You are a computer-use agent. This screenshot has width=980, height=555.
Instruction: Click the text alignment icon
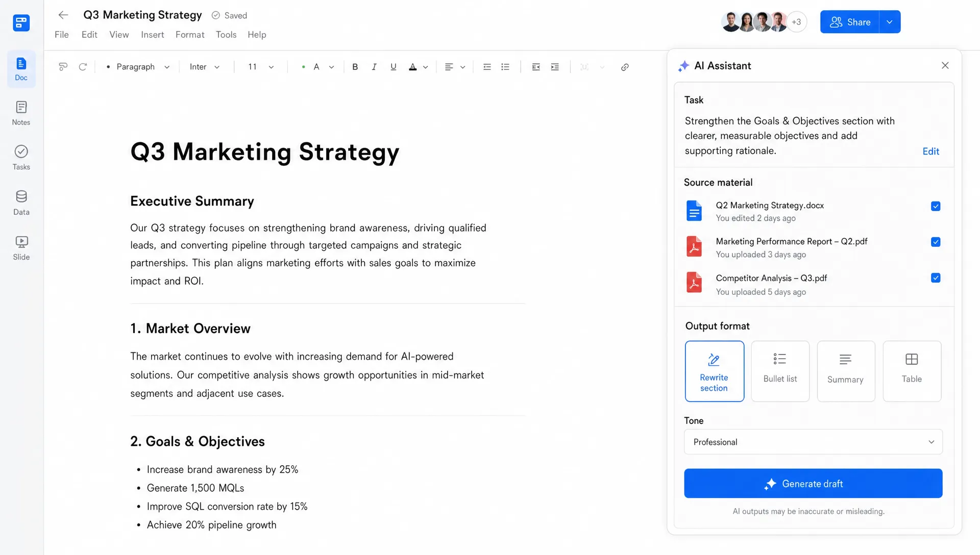pyautogui.click(x=449, y=67)
